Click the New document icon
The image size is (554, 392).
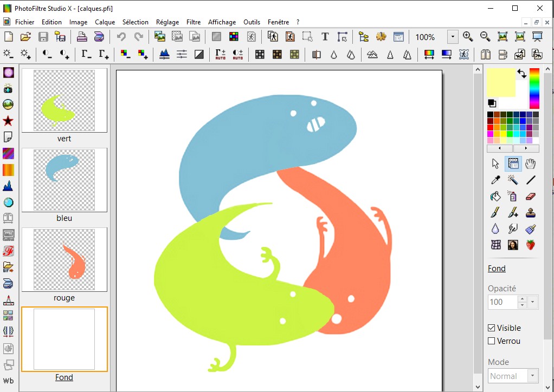click(x=8, y=37)
